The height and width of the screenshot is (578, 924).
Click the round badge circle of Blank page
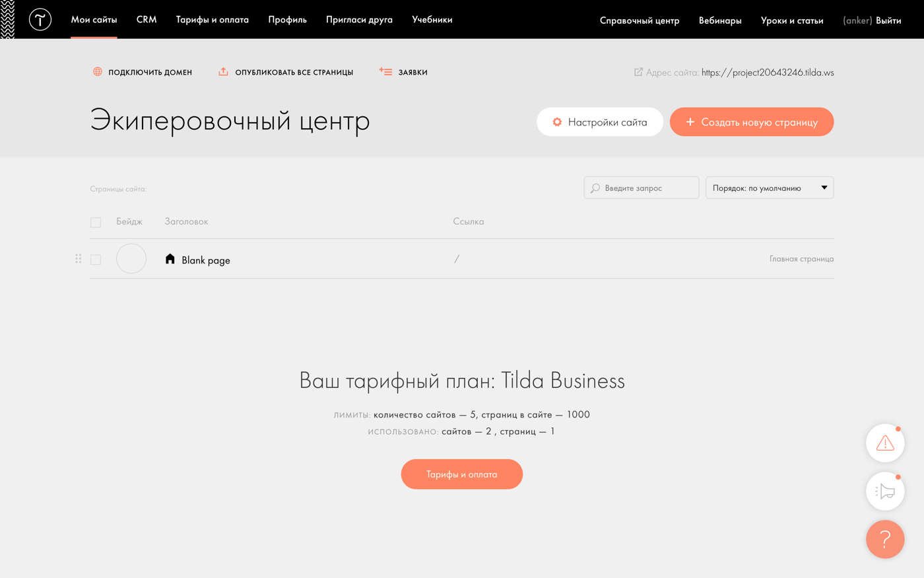click(x=131, y=258)
